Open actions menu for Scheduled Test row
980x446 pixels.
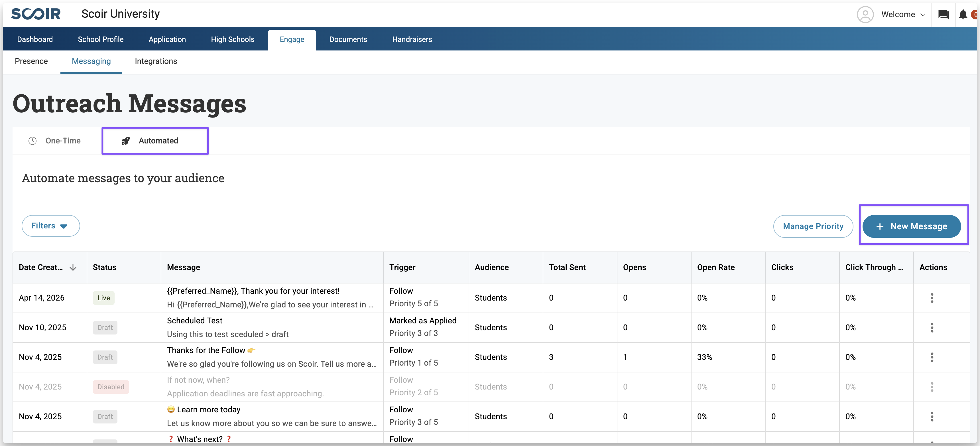(x=932, y=328)
